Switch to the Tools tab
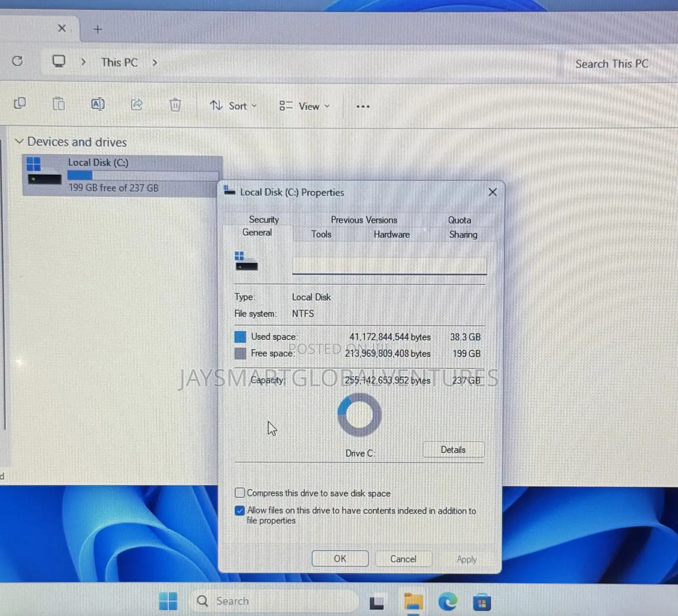678x616 pixels. click(321, 234)
